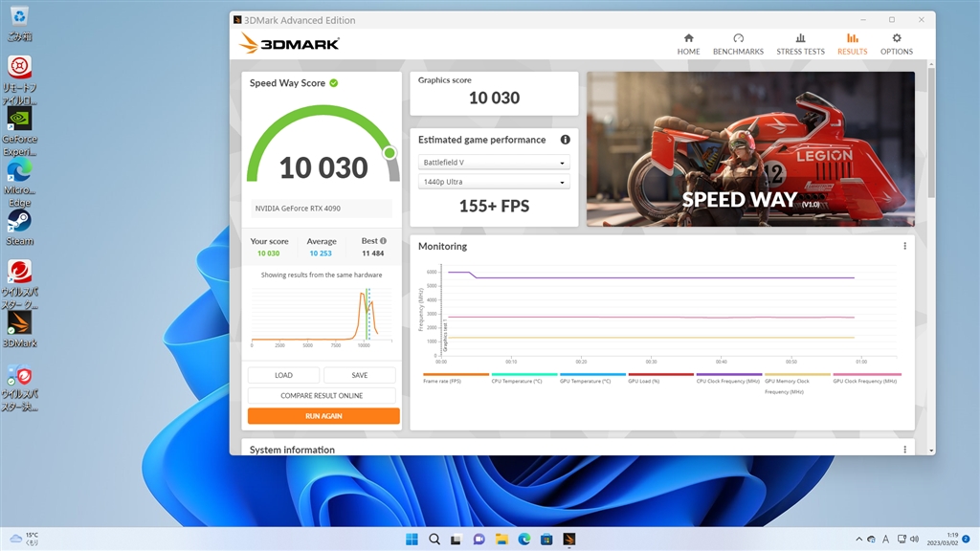Screen dimensions: 980x551
Task: Open Microsoft Store from the taskbar
Action: (546, 540)
